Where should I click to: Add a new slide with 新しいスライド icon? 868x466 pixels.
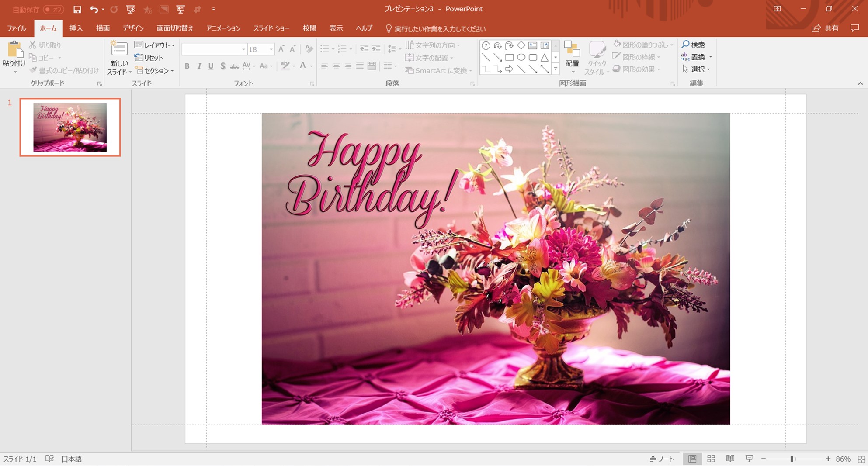point(119,49)
